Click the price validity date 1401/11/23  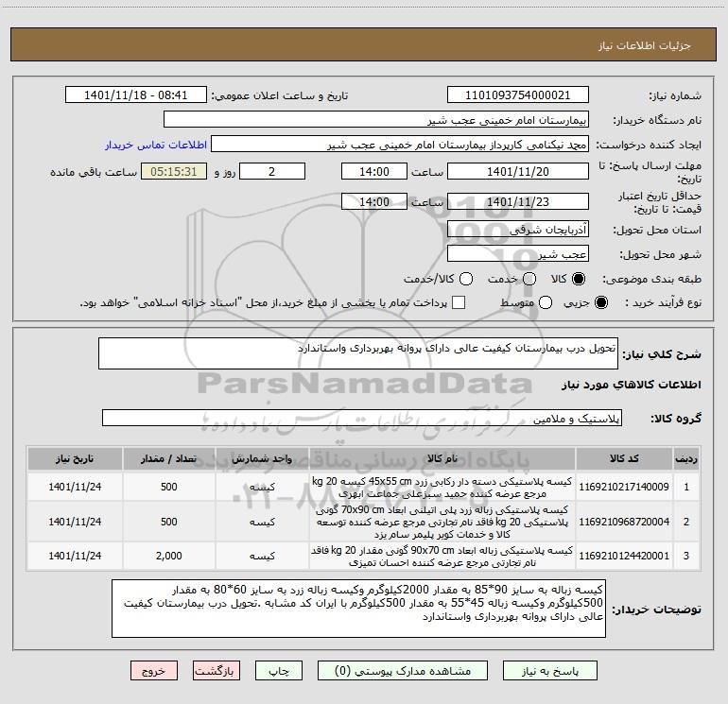[518, 201]
